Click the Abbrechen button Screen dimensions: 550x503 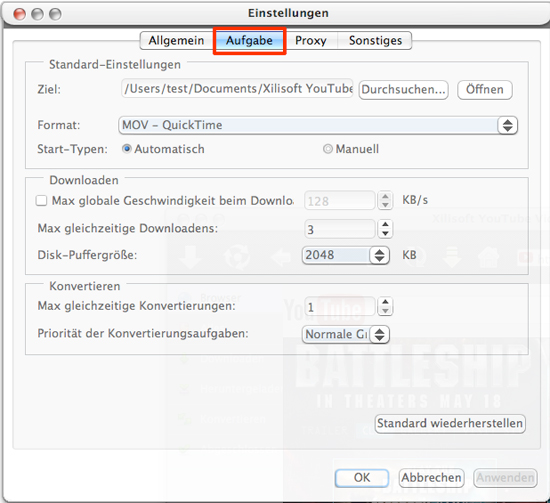[431, 478]
